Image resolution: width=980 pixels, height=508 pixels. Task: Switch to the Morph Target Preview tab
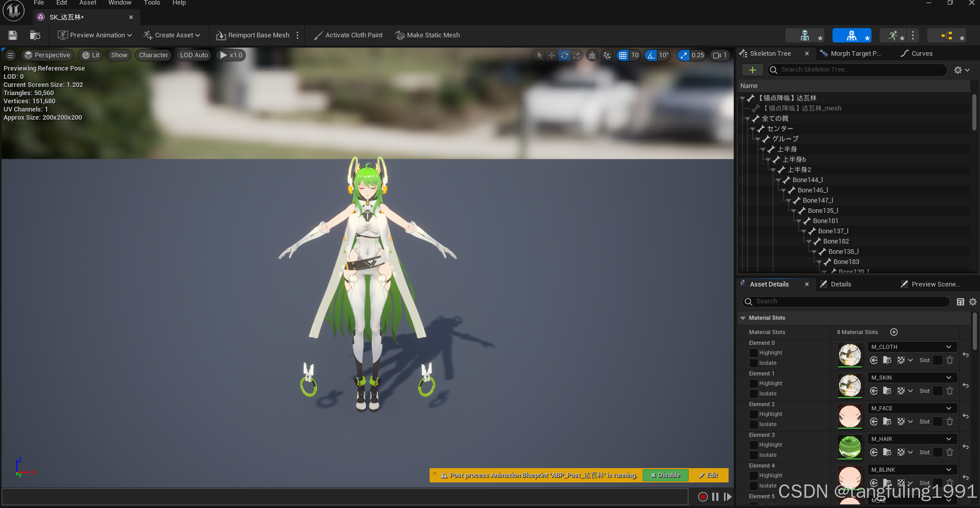click(856, 53)
